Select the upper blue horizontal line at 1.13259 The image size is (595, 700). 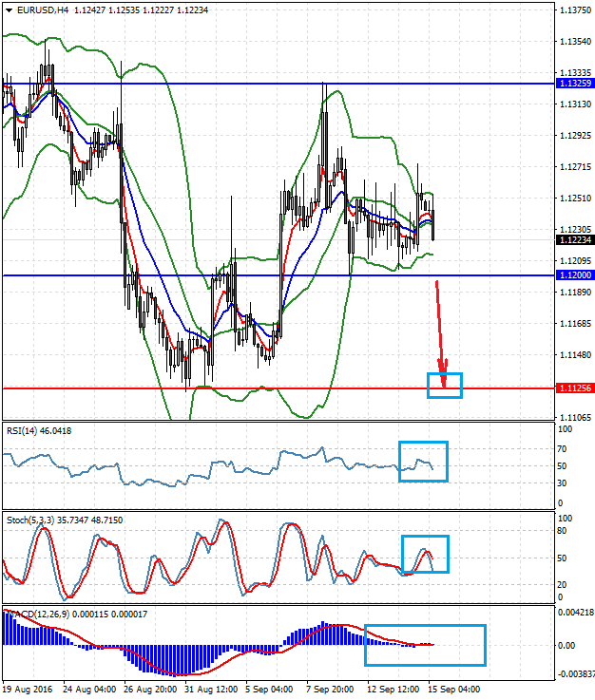(238, 84)
